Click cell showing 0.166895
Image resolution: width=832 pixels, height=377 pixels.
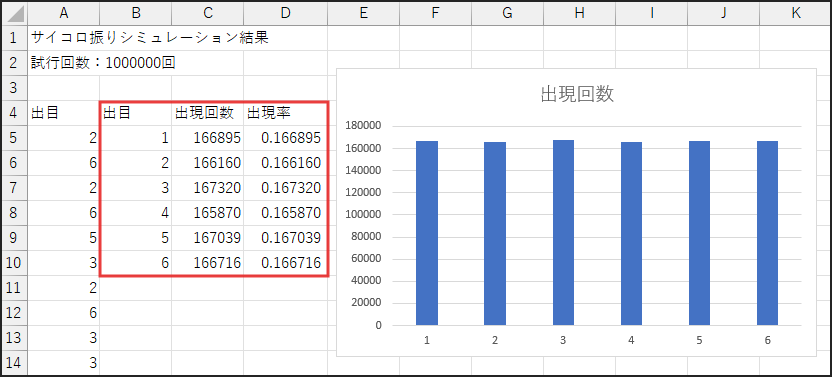tap(285, 138)
